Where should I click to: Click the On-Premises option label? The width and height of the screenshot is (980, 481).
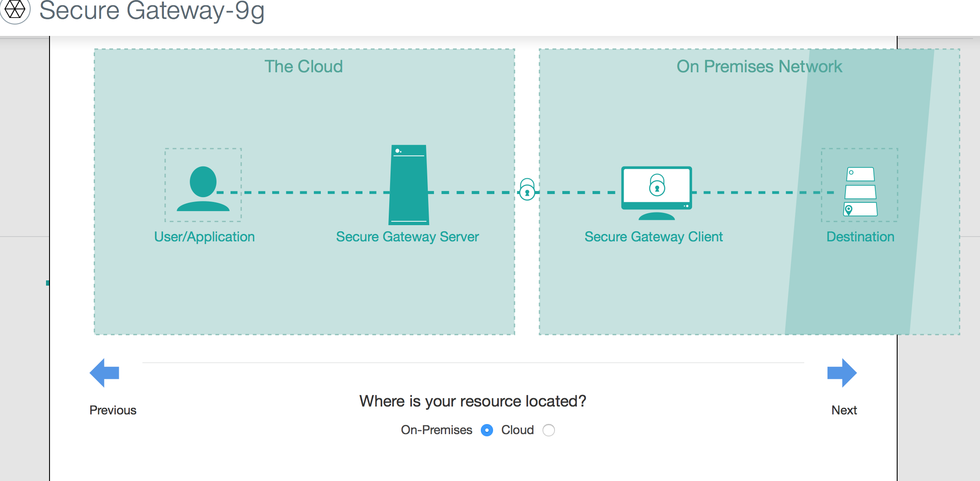point(436,430)
